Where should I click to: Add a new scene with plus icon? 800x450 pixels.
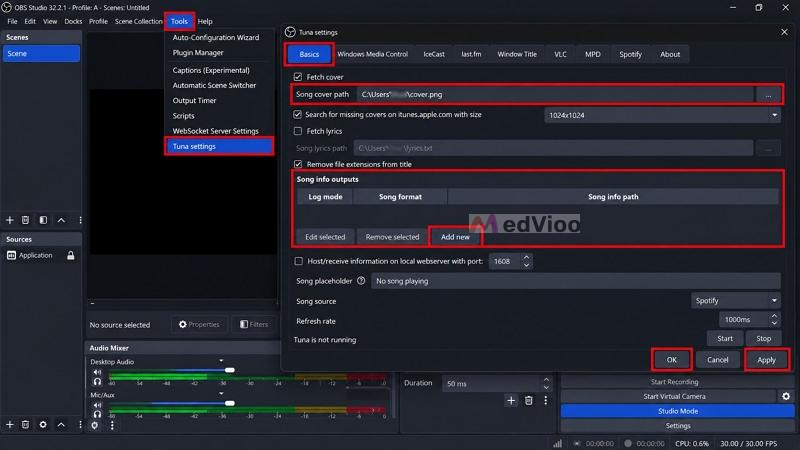tap(10, 220)
